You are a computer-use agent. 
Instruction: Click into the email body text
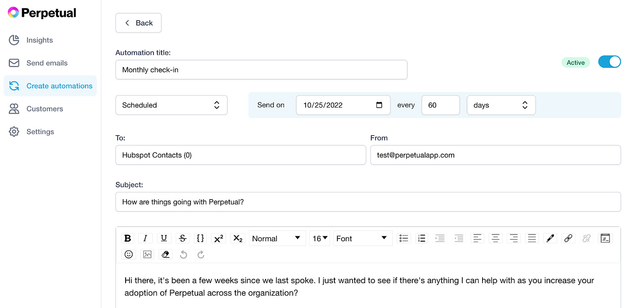pyautogui.click(x=359, y=286)
